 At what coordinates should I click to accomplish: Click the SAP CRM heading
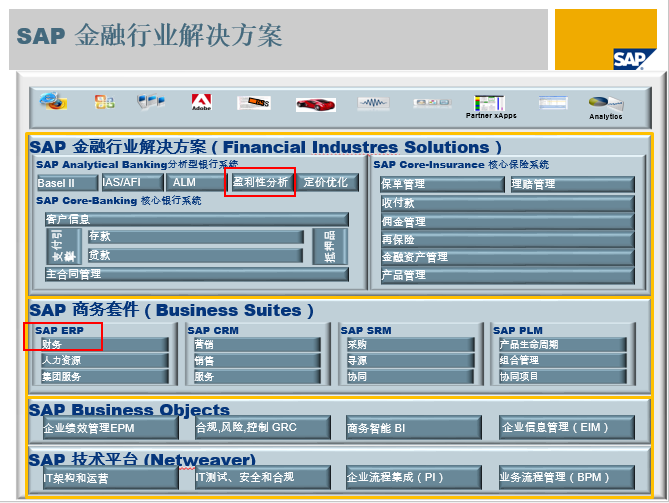[x=213, y=331]
